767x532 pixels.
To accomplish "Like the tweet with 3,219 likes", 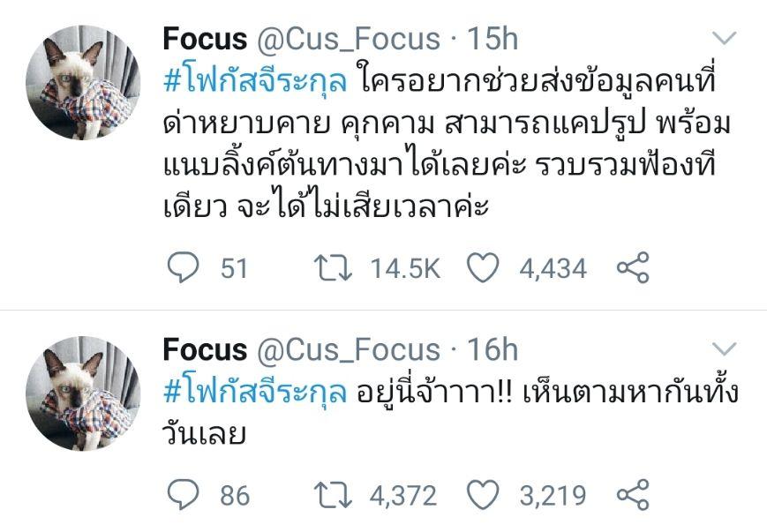I will tap(482, 494).
